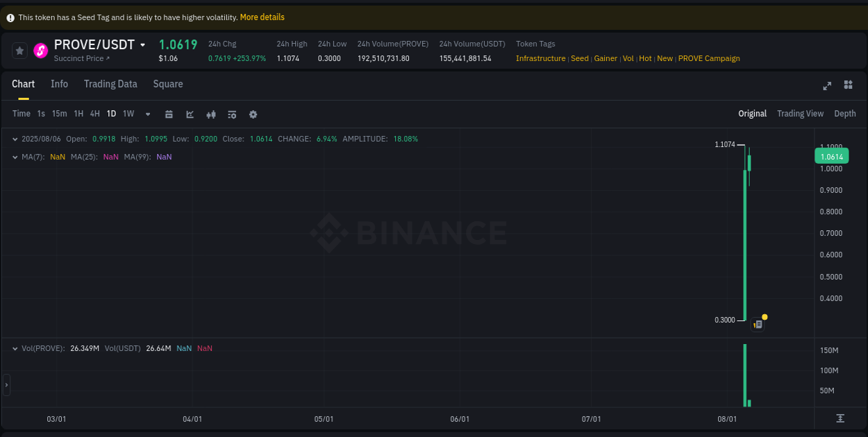This screenshot has width=868, height=437.
Task: Select the line chart style icon
Action: (190, 114)
